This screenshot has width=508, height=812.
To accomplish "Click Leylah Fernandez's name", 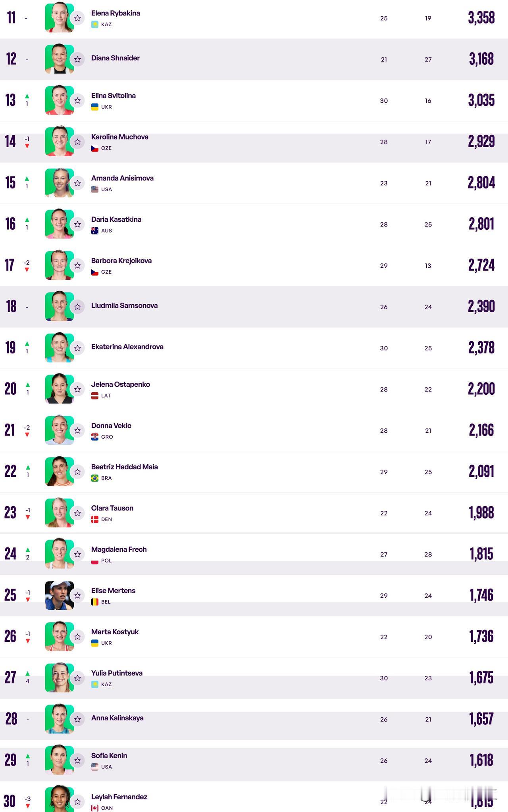I will click(119, 797).
